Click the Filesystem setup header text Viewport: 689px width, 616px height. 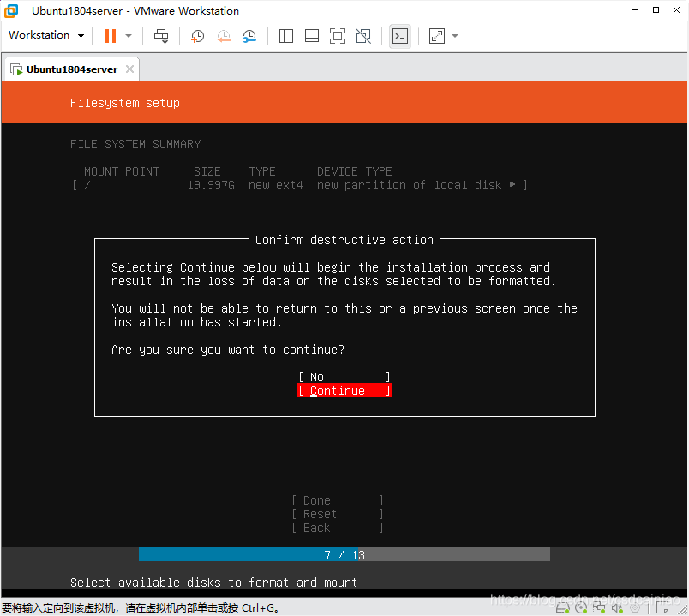coord(125,103)
